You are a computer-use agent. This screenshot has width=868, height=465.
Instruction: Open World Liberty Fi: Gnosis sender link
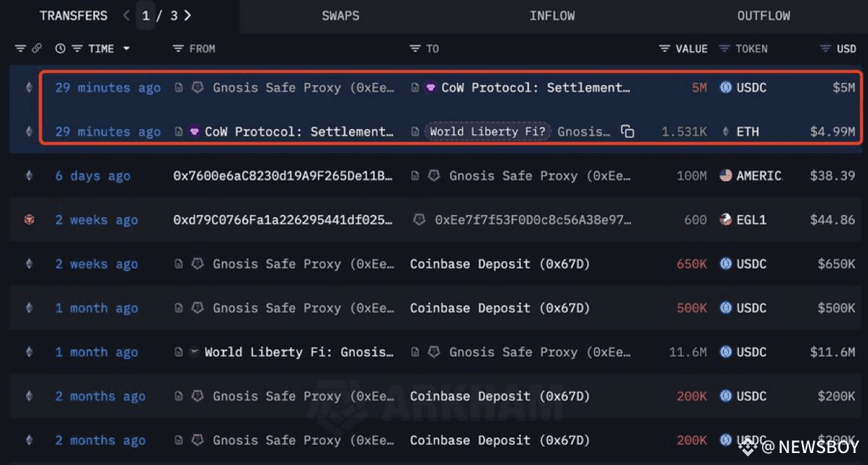299,352
